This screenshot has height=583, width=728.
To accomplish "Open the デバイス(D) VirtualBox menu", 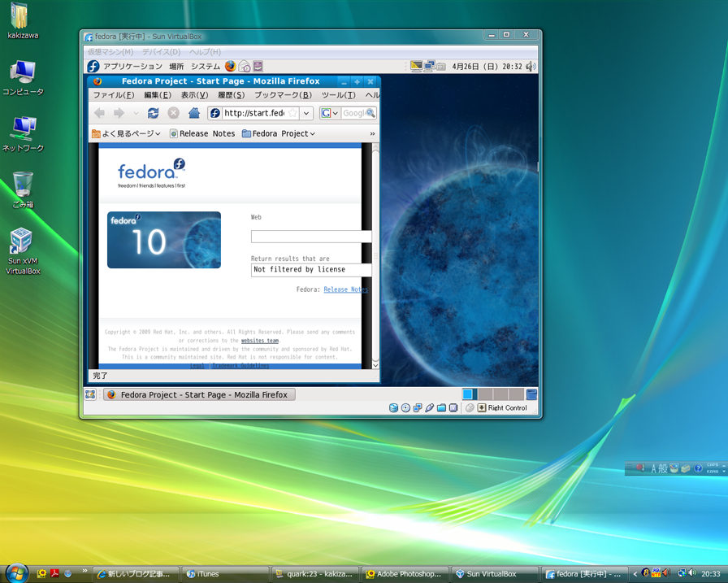I will [x=162, y=52].
